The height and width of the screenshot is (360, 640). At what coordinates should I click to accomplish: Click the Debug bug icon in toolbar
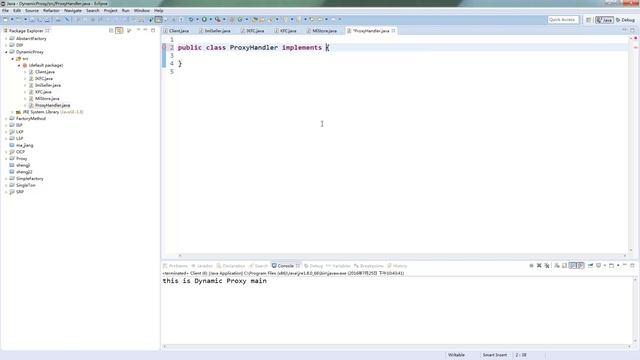pos(191,20)
